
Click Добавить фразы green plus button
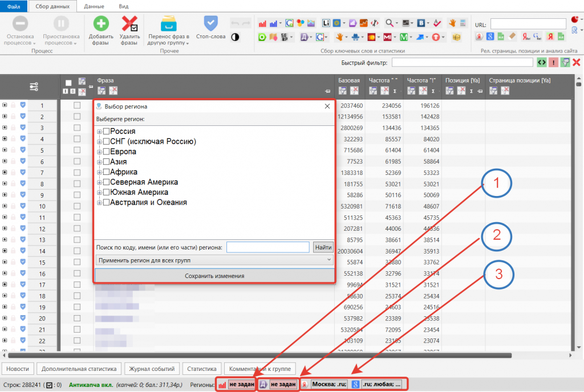point(101,31)
